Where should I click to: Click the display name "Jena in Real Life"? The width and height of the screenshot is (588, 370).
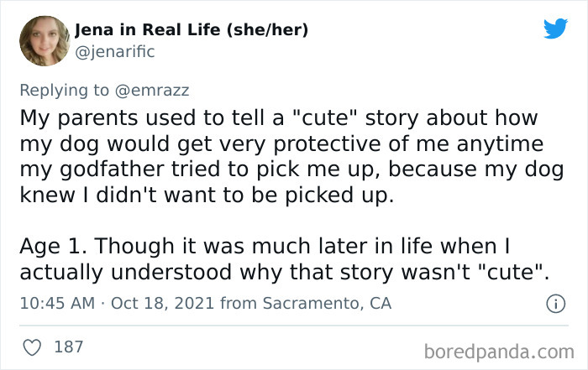[x=146, y=31]
